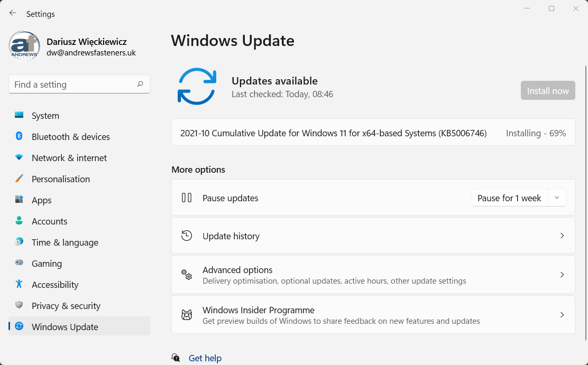The image size is (588, 365).
Task: Minimize the Settings window
Action: pos(527,8)
